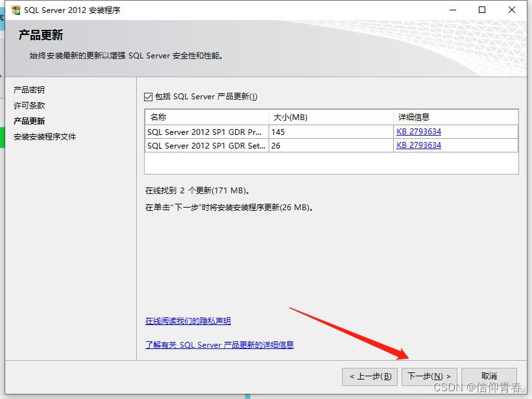Click the 在线找到 2 个更新(171 MB) text

pos(197,191)
